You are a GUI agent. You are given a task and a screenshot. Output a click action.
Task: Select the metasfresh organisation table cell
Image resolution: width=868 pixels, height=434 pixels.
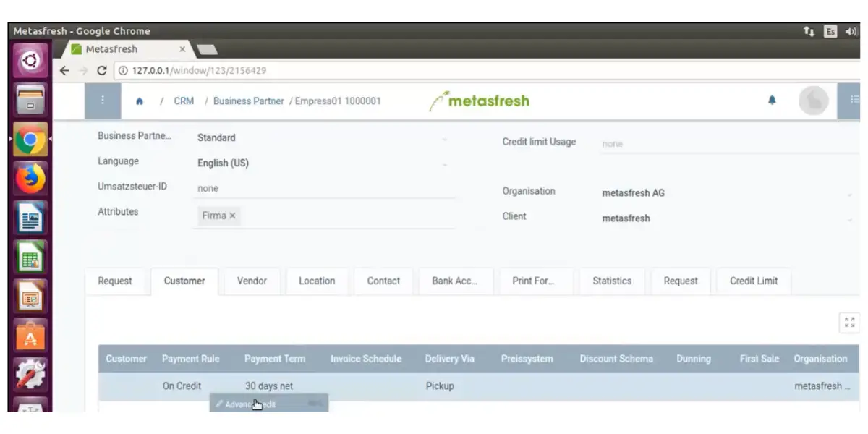click(x=823, y=386)
